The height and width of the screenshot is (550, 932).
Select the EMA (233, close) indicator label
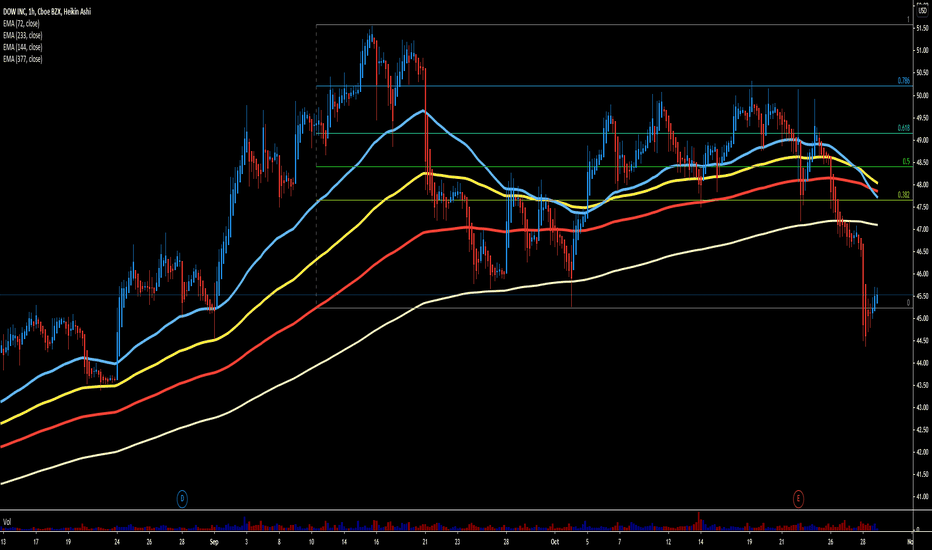(23, 35)
